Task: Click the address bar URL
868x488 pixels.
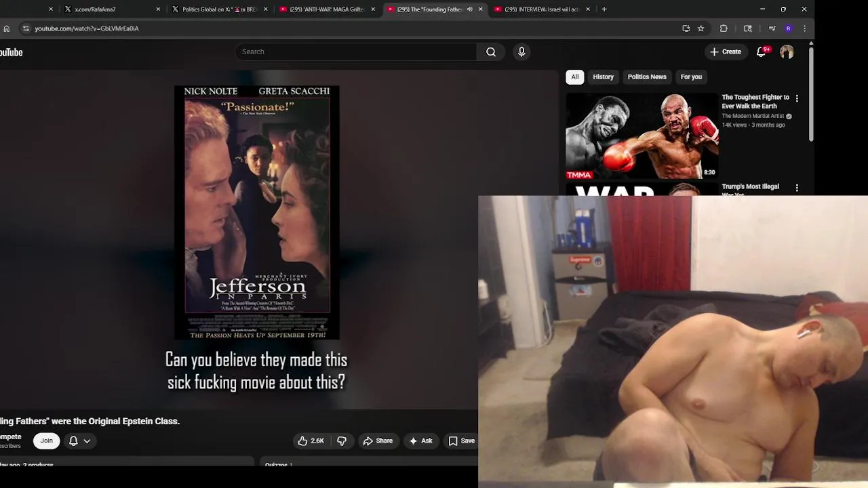Action: coord(87,28)
